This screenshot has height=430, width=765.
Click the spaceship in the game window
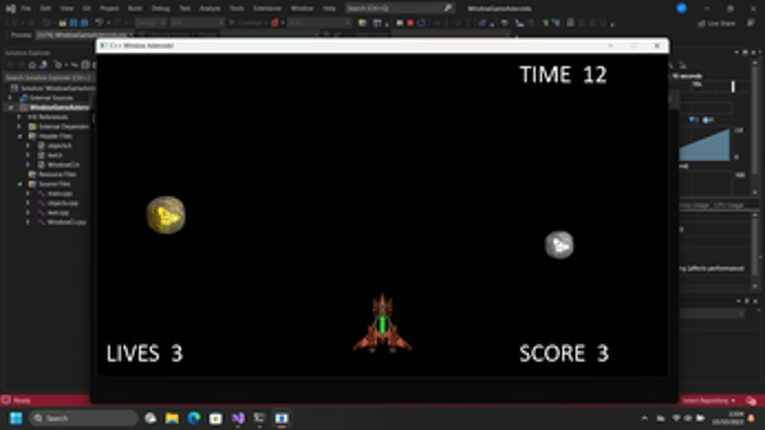(x=382, y=323)
